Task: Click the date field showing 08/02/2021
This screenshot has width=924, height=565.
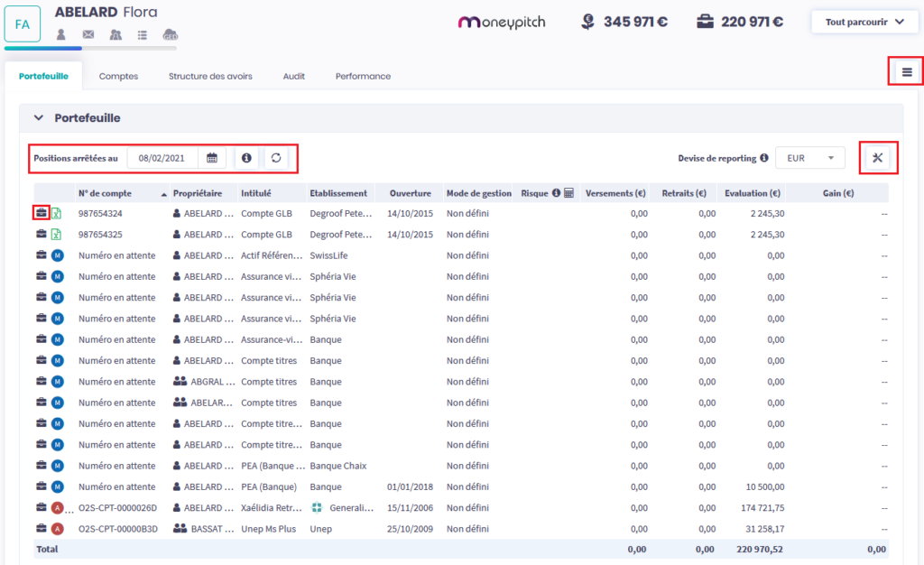Action: coord(162,158)
